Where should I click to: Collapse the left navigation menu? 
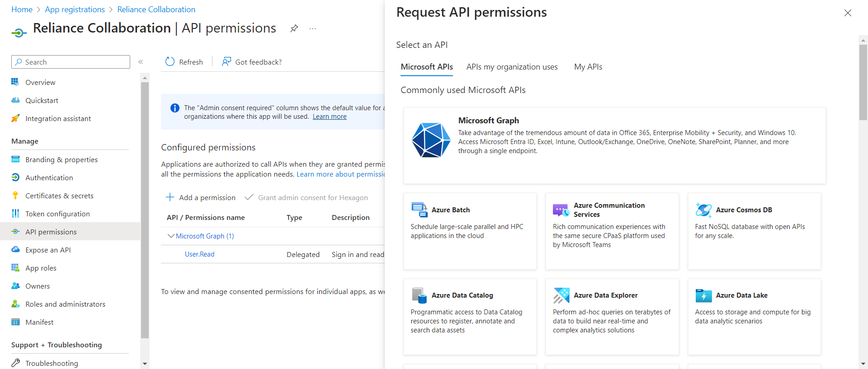(141, 62)
